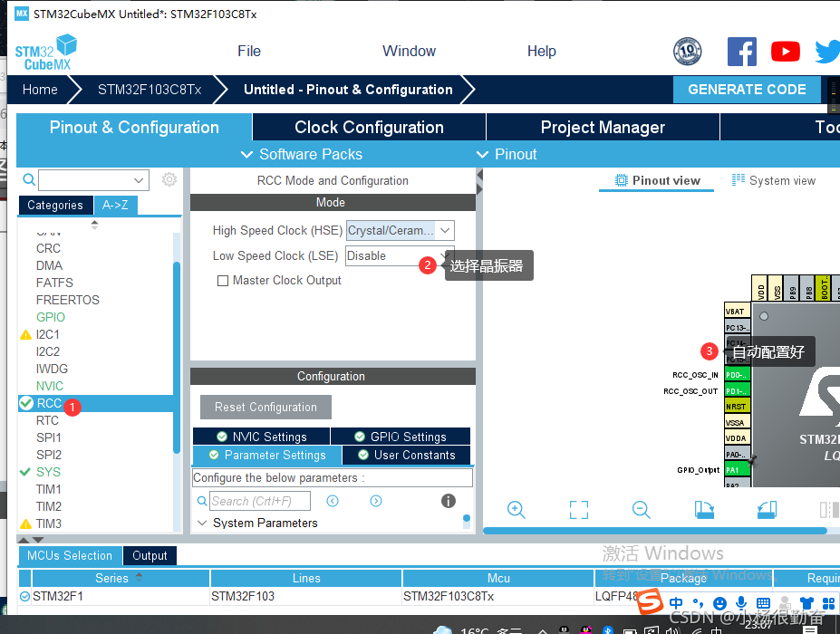The height and width of the screenshot is (634, 840).
Task: Zoom out on the pinout chip view
Action: coord(641,509)
